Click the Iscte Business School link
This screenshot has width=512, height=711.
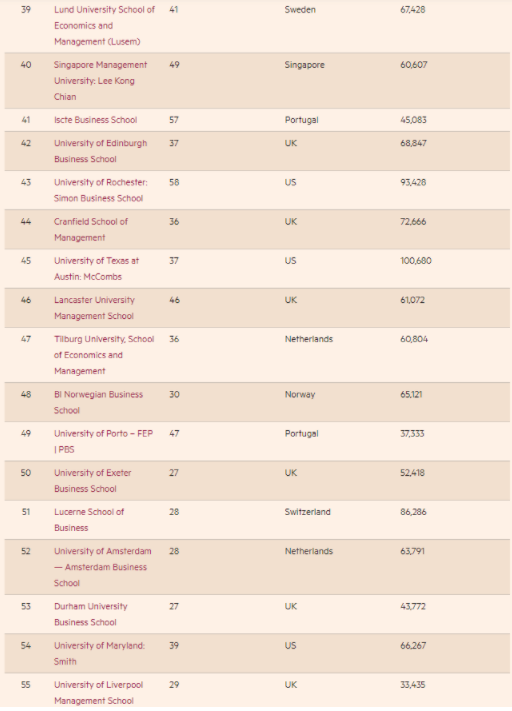[x=95, y=120]
